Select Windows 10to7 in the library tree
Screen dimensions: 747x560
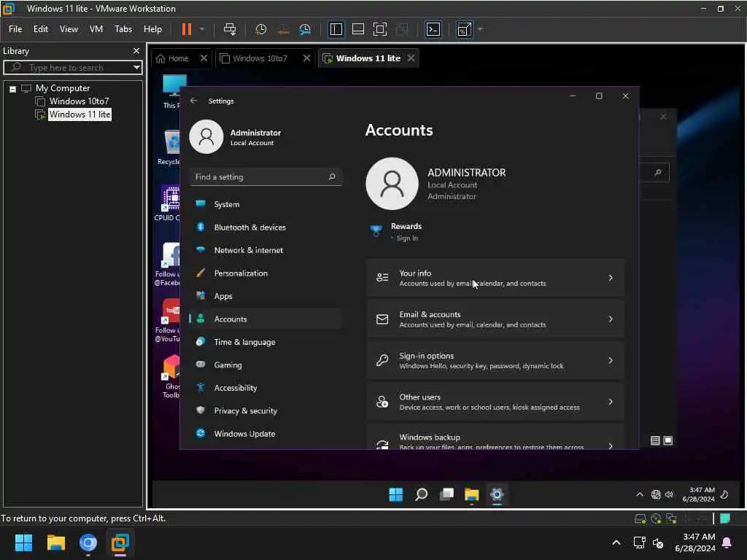coord(79,101)
